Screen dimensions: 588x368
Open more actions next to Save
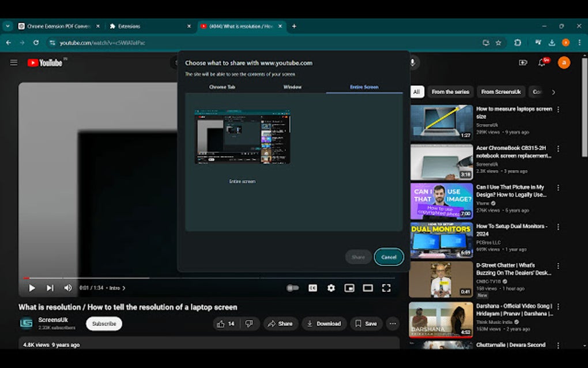pyautogui.click(x=393, y=324)
